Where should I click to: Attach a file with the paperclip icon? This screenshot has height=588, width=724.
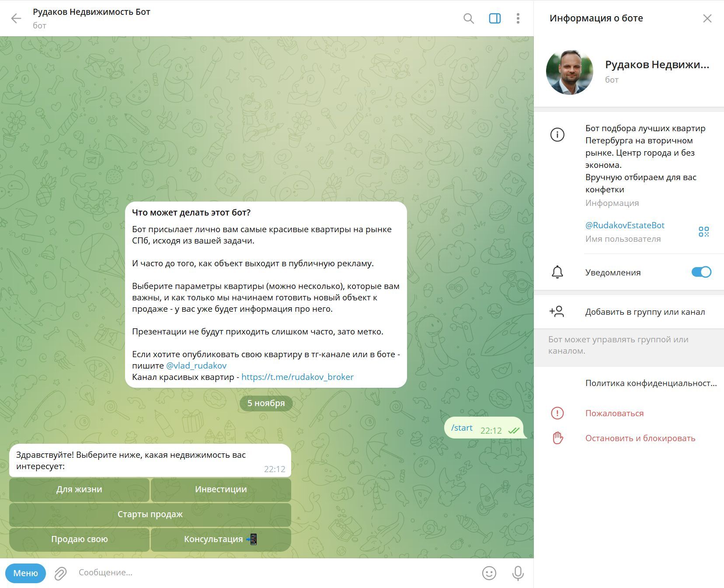(x=60, y=573)
